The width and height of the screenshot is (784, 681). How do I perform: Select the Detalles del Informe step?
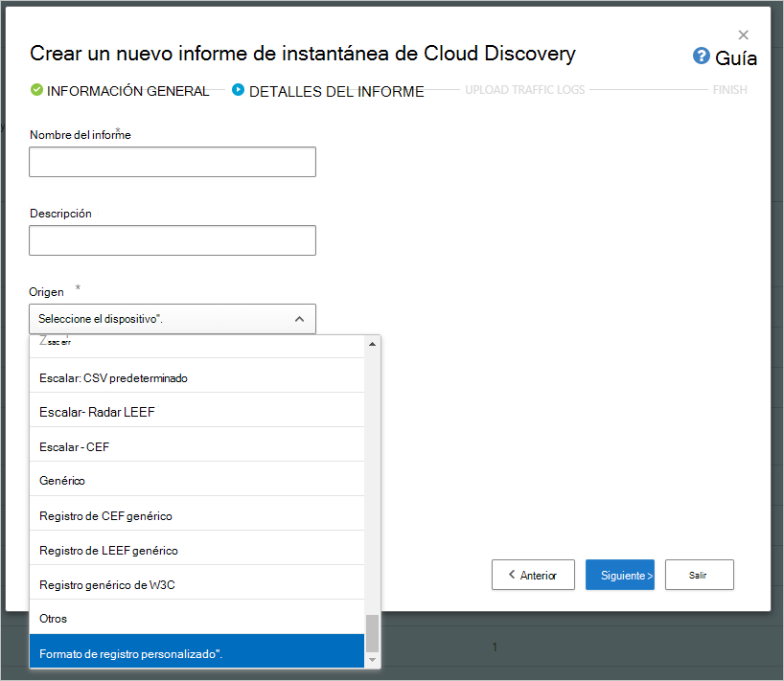pyautogui.click(x=336, y=91)
